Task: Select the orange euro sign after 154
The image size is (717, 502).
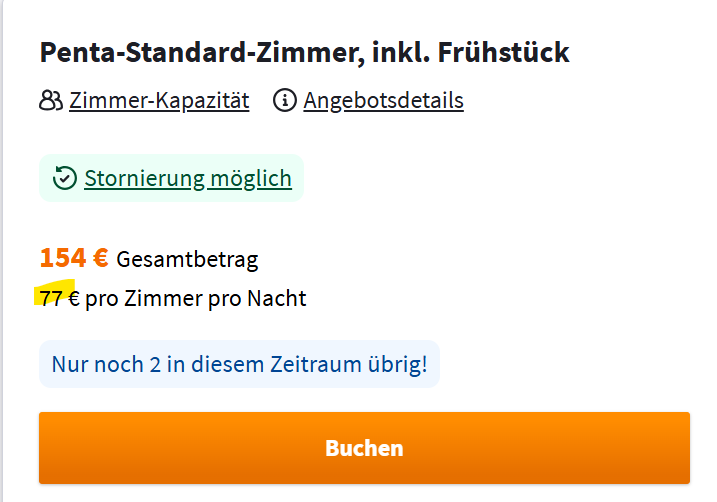Action: (x=101, y=257)
